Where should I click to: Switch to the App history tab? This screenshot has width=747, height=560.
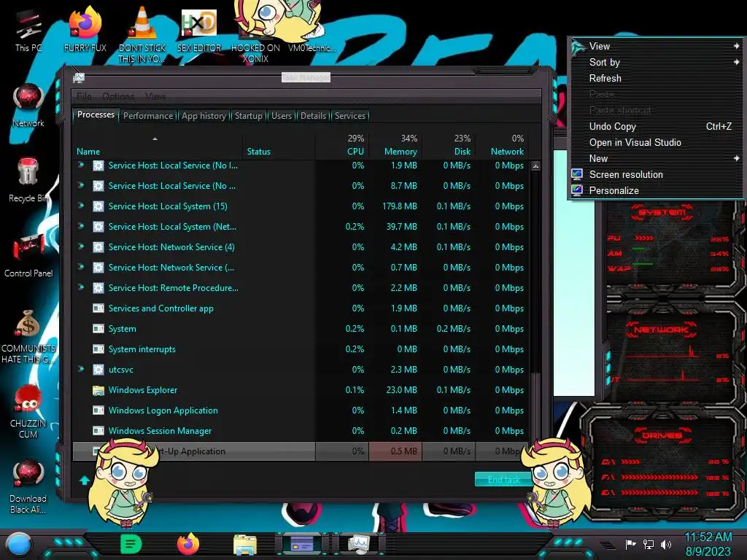pos(204,116)
